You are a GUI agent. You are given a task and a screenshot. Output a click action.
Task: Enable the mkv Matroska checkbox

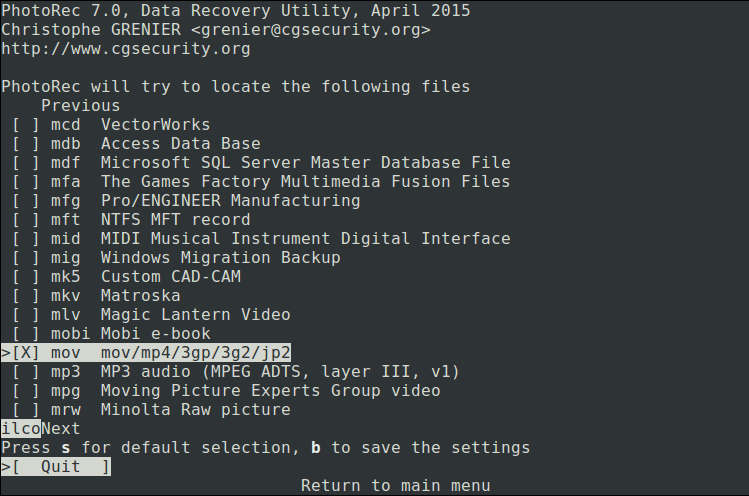tap(26, 296)
